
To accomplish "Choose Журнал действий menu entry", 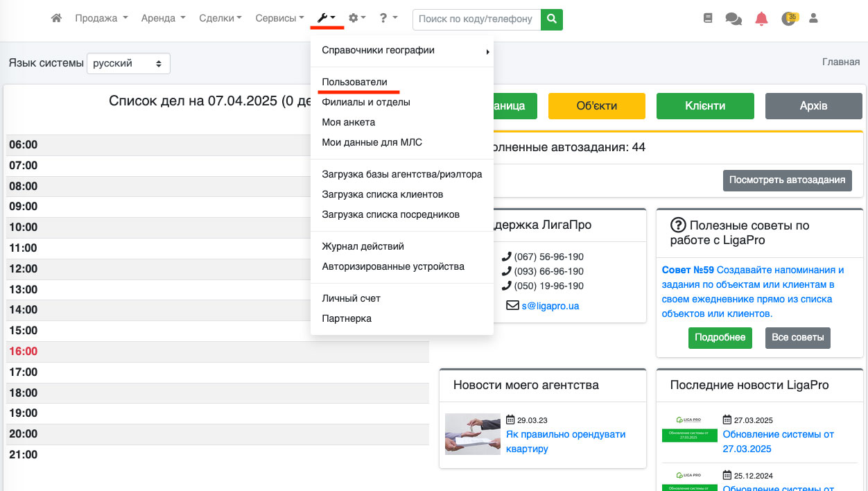I will click(363, 246).
